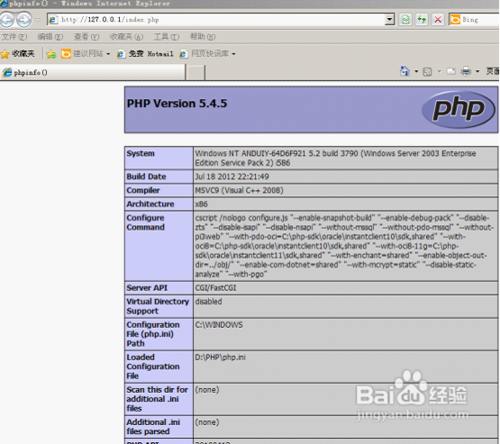Click the Home icon in the command bar
The height and width of the screenshot is (444, 500).
pyautogui.click(x=404, y=71)
